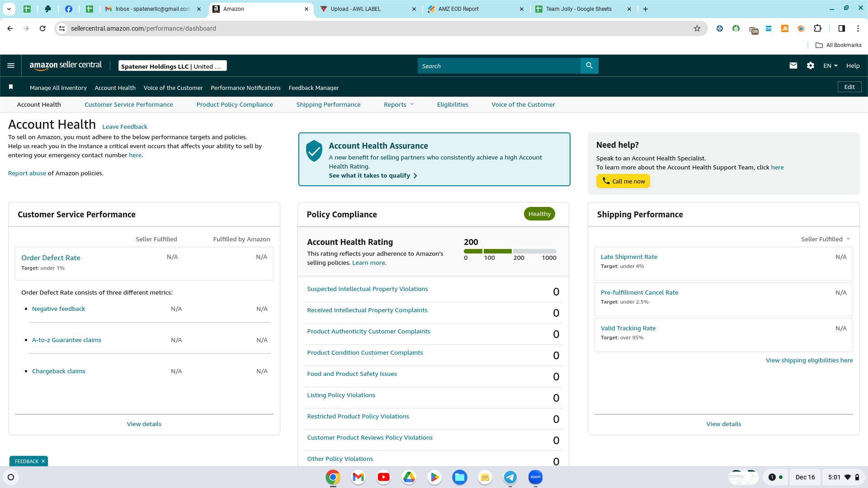Open a new browser tab
868x488 pixels.
tap(645, 9)
